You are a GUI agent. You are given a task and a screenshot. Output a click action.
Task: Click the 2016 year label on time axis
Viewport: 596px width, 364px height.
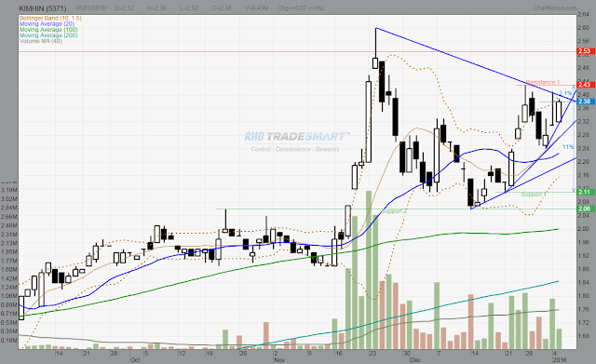pyautogui.click(x=560, y=359)
